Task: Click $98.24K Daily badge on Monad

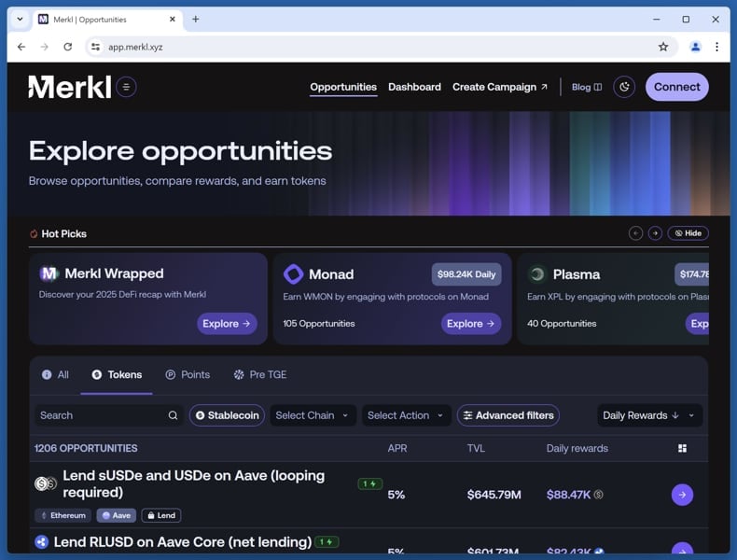Action: coord(466,274)
